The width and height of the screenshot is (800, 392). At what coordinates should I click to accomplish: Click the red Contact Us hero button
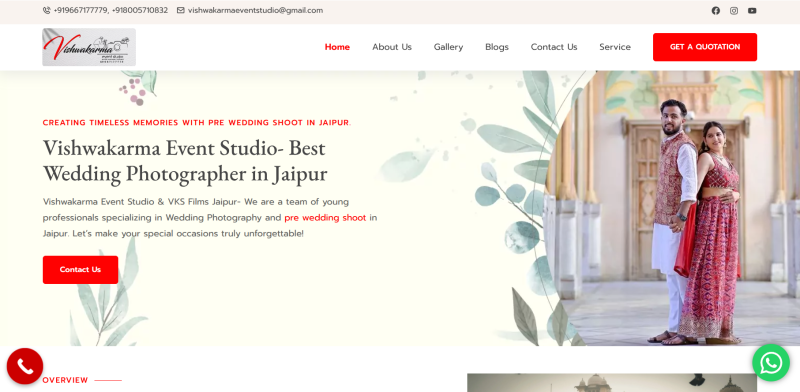tap(80, 270)
